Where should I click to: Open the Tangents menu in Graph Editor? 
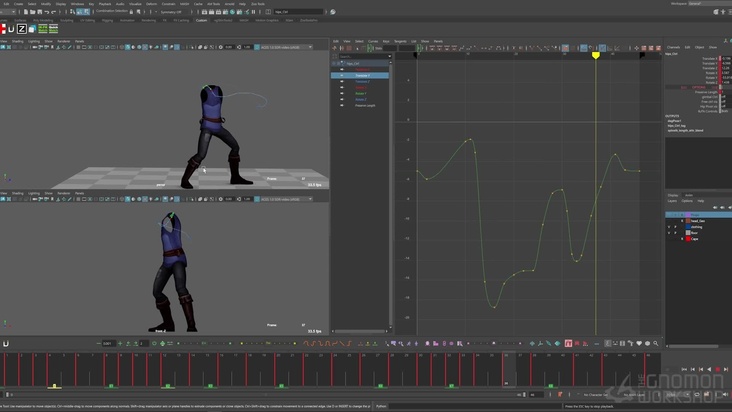[400, 41]
